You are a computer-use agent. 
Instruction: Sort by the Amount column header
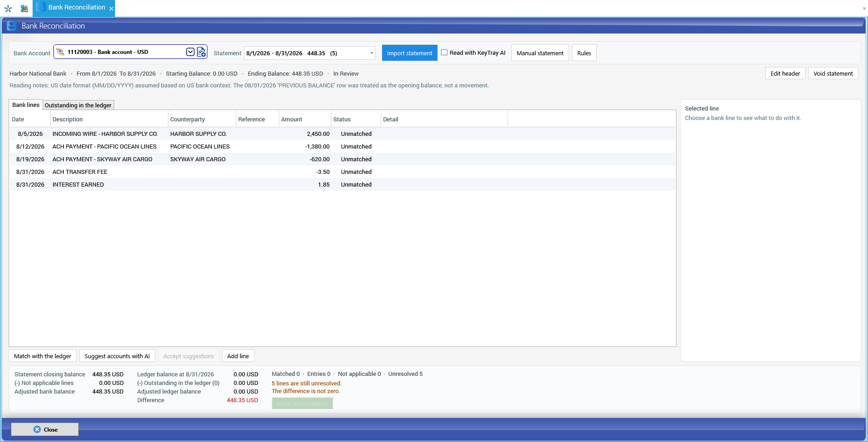pos(305,119)
